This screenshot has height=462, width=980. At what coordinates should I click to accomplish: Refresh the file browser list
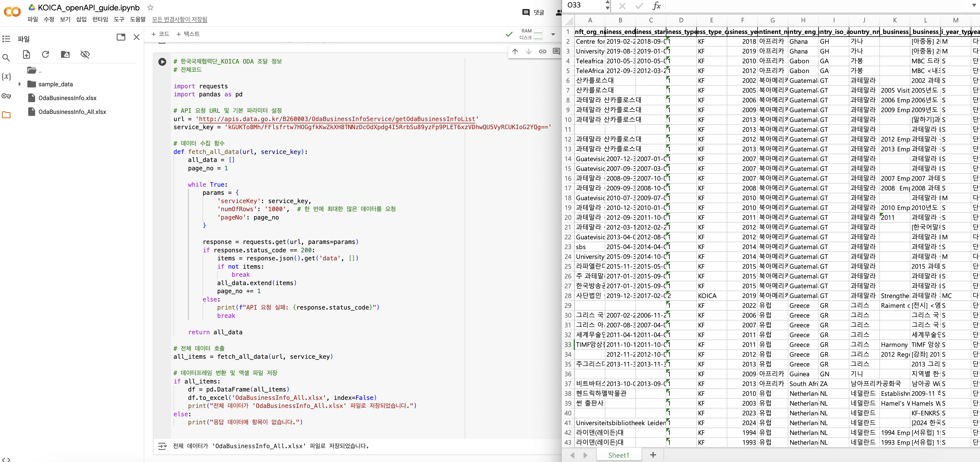coord(46,54)
